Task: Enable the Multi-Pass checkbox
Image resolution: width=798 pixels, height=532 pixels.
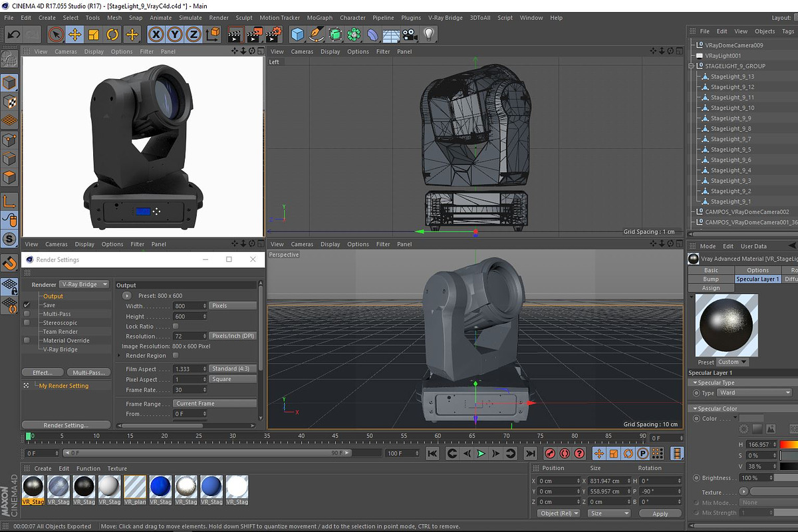Action: (27, 314)
